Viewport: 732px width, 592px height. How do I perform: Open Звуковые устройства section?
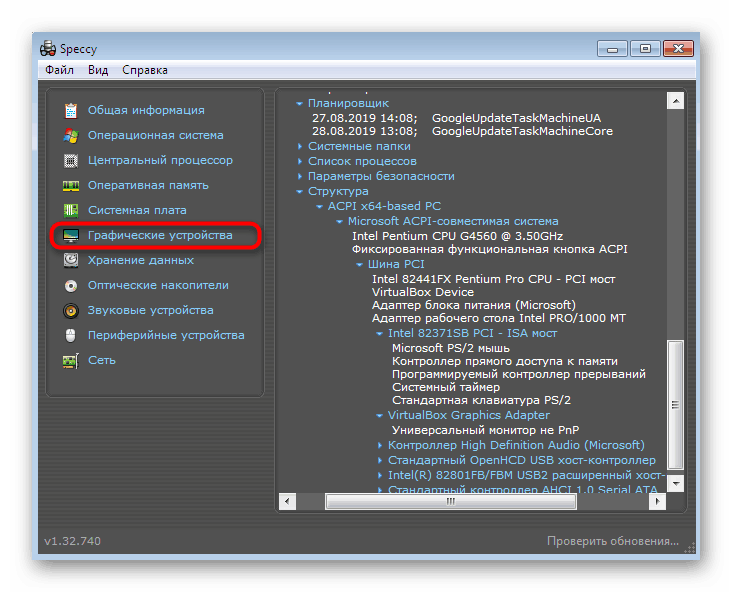(x=150, y=310)
